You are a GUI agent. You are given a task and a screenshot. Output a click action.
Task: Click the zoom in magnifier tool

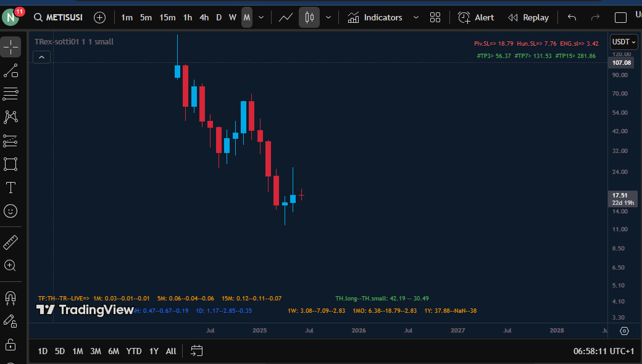[x=10, y=265]
